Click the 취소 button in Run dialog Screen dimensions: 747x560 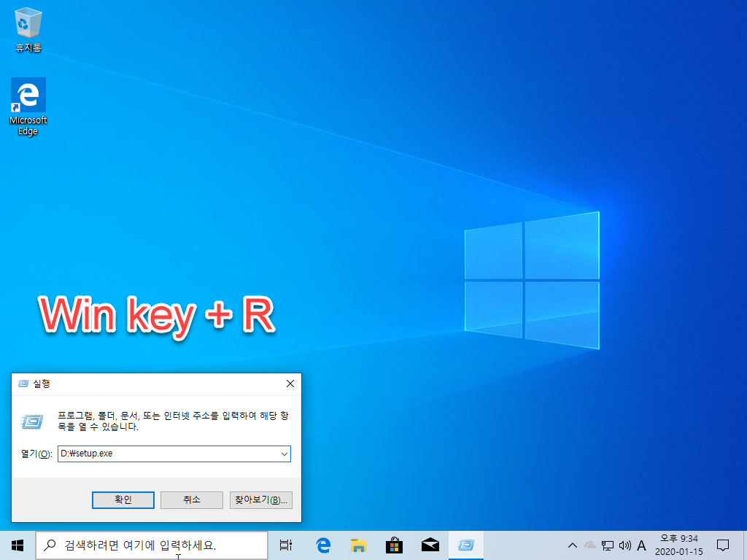pos(192,500)
